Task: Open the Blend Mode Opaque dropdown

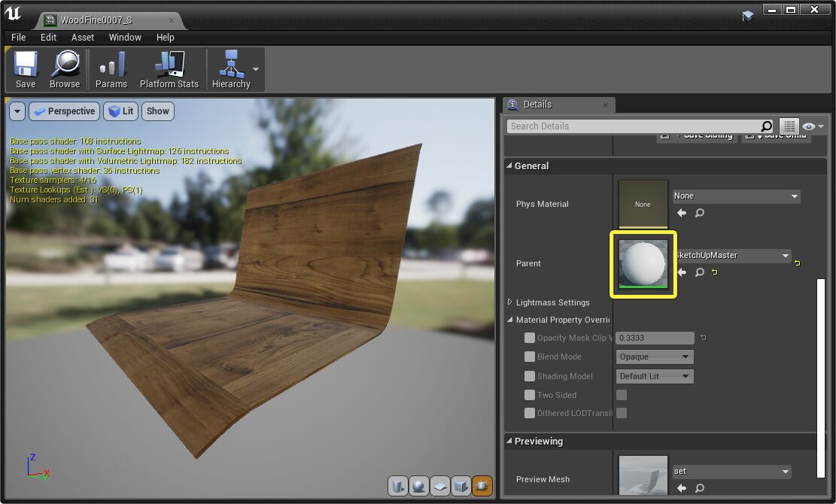Action: (654, 357)
